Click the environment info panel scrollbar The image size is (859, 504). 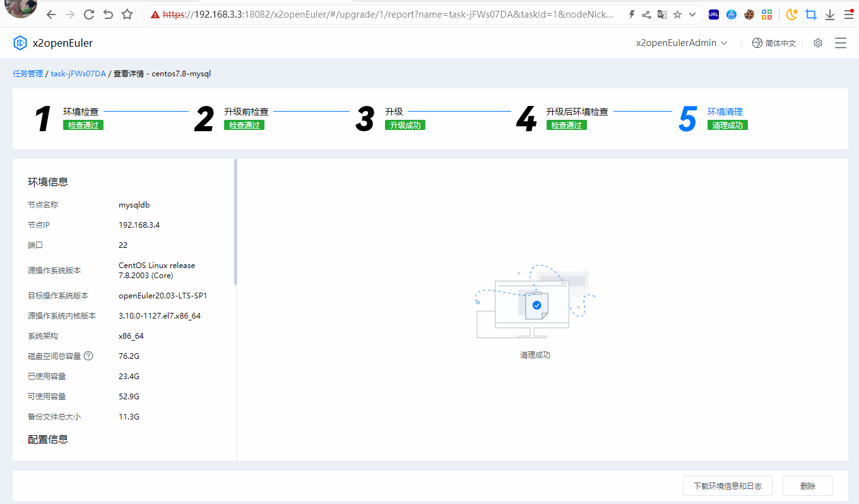[x=235, y=221]
